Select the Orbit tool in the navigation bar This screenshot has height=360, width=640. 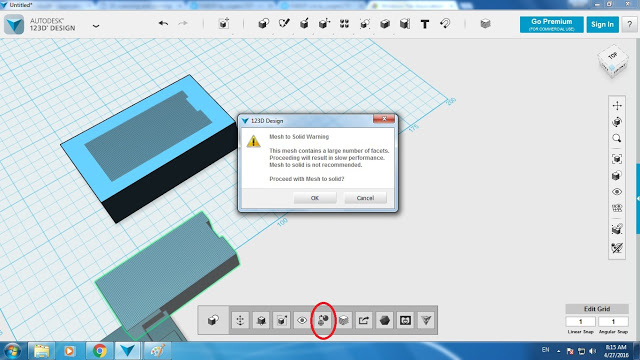pos(617,122)
